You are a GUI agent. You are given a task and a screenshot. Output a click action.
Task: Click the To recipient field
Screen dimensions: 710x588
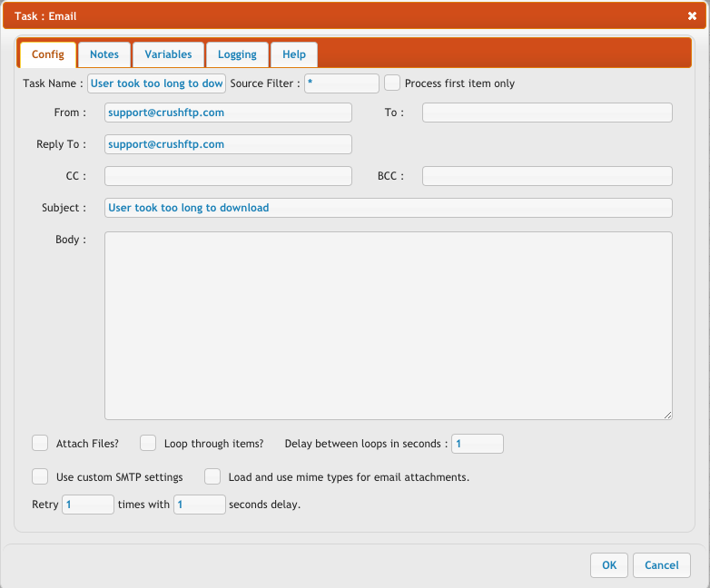point(547,113)
